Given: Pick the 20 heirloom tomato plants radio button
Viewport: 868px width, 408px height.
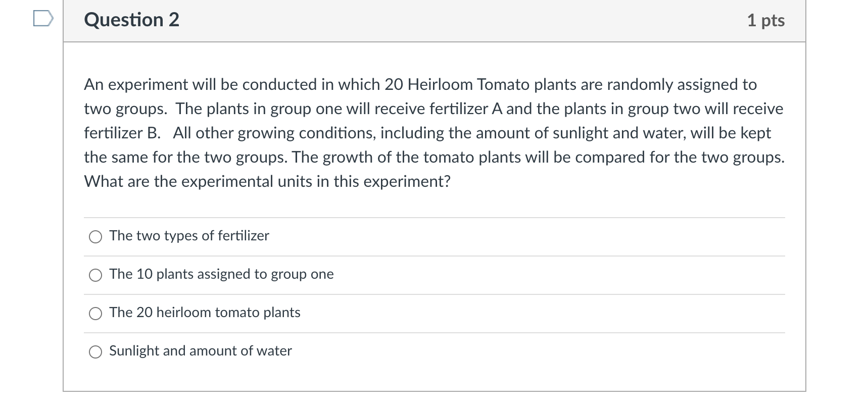Looking at the screenshot, I should (95, 314).
